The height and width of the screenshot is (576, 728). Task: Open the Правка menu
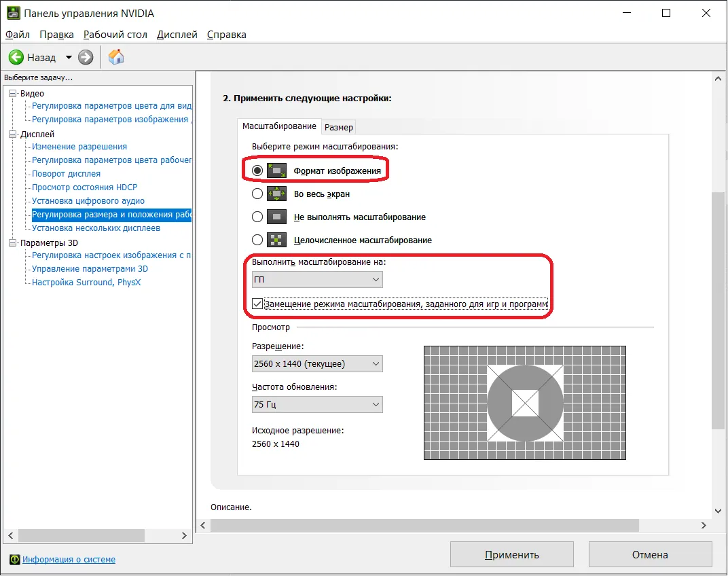point(56,35)
